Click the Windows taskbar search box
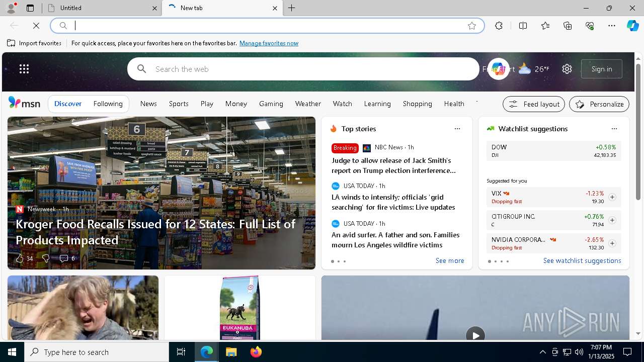This screenshot has height=362, width=644. pos(97,352)
